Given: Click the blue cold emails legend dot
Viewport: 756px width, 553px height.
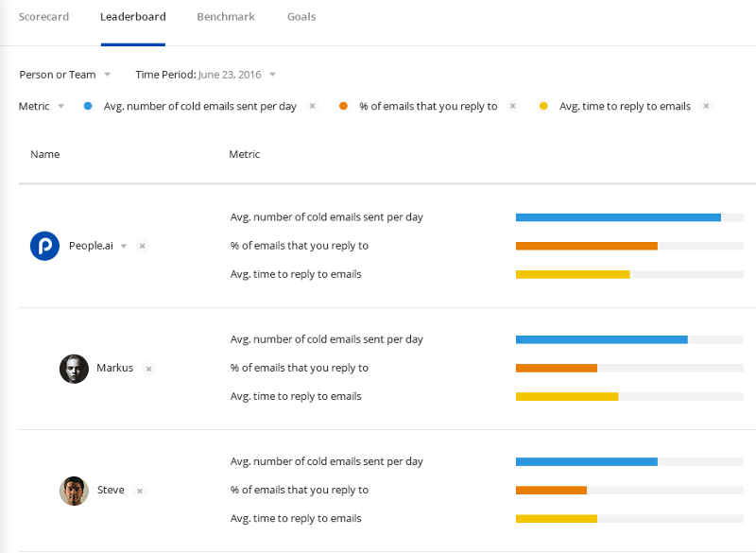Looking at the screenshot, I should [88, 106].
